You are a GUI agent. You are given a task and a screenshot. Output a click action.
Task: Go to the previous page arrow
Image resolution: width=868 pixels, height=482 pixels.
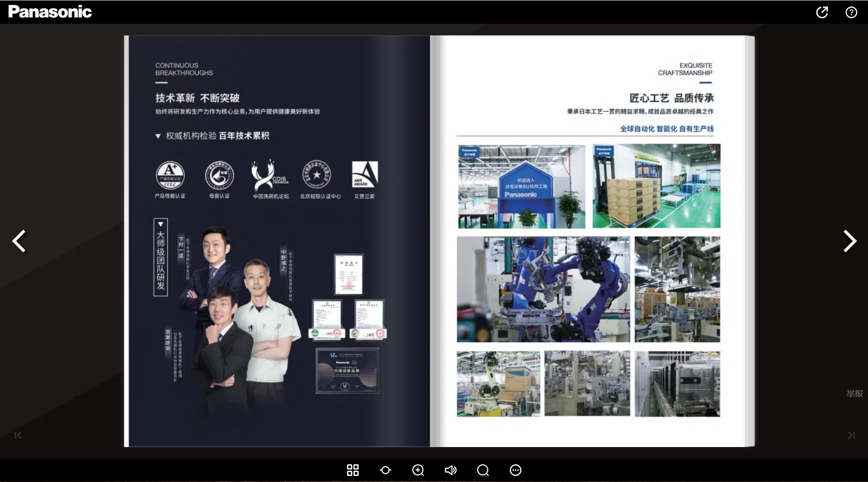coord(19,241)
